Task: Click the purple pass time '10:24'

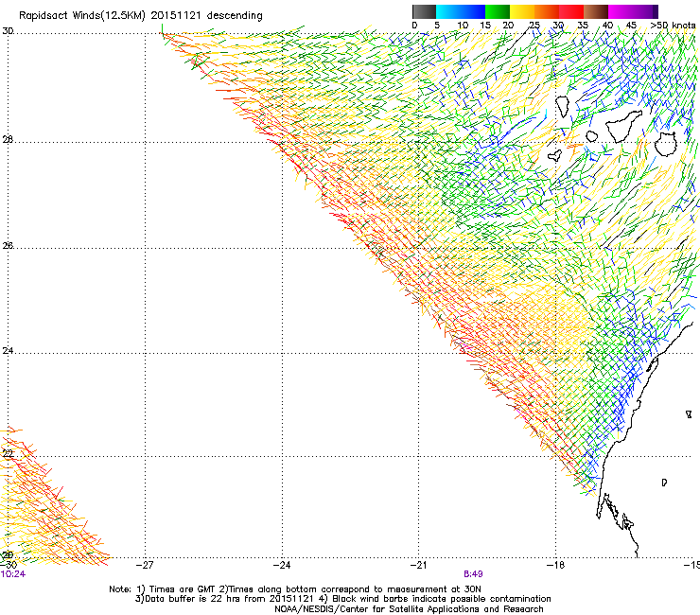Action: [x=13, y=574]
